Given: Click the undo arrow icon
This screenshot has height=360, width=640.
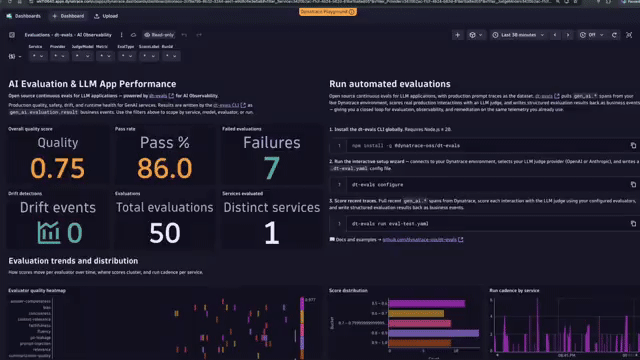Looking at the screenshot, I should coord(184,35).
